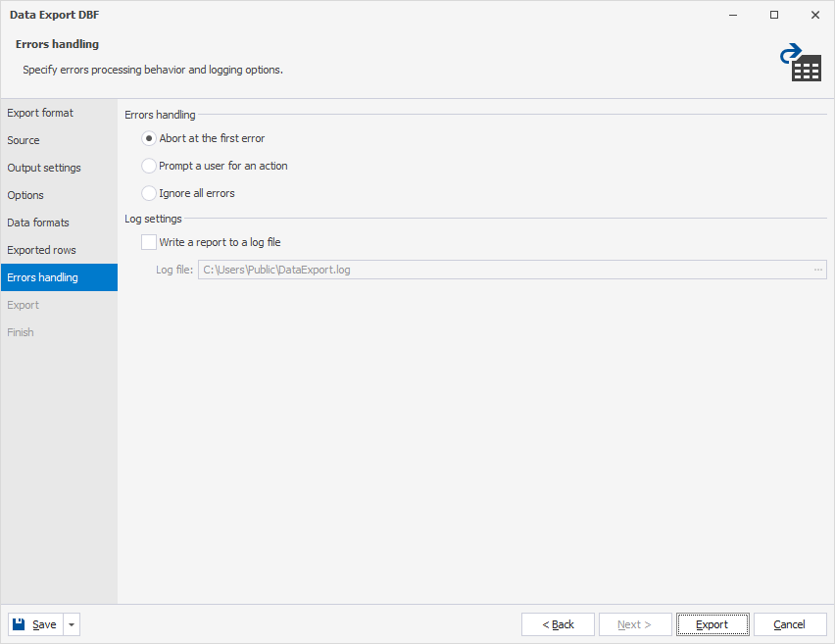
Task: Open the Export format page
Action: pos(59,113)
